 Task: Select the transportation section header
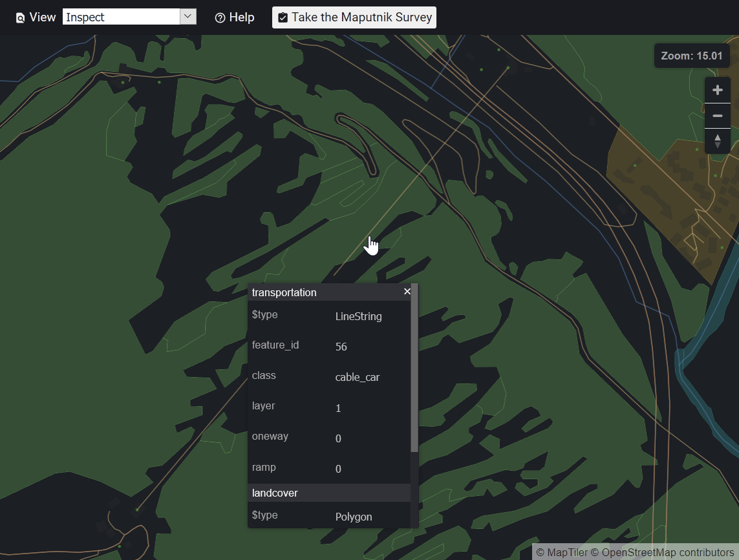(x=284, y=292)
